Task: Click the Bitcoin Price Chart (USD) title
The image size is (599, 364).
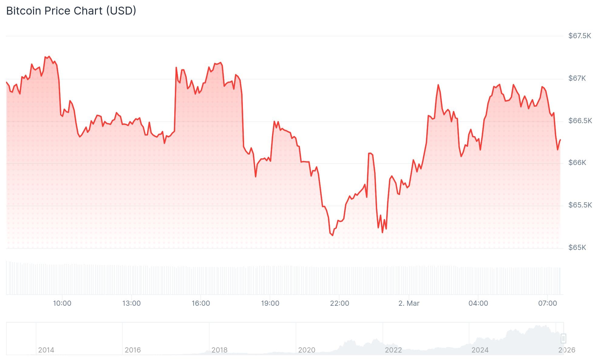Action: pos(71,11)
